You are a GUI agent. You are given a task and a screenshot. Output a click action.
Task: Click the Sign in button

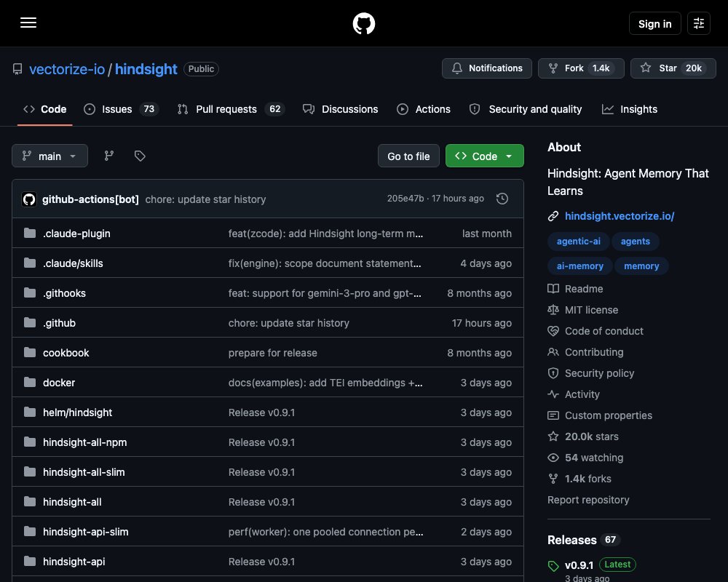point(654,23)
